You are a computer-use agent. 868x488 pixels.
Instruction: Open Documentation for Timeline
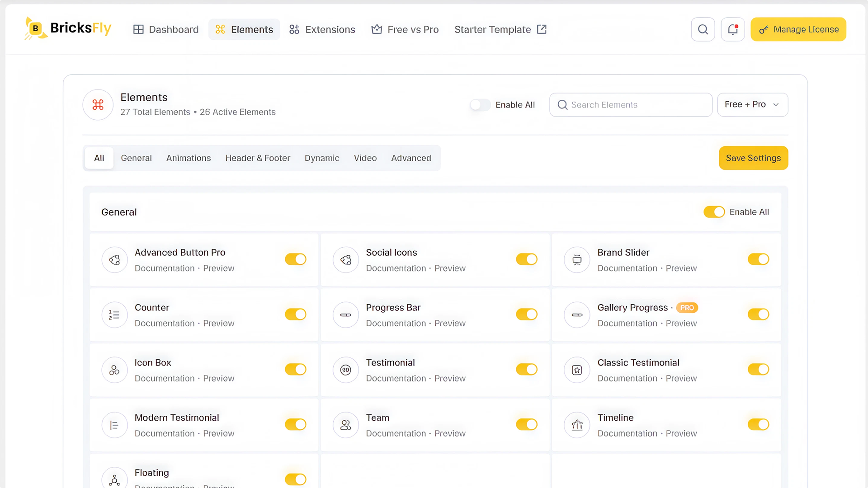[x=627, y=434]
